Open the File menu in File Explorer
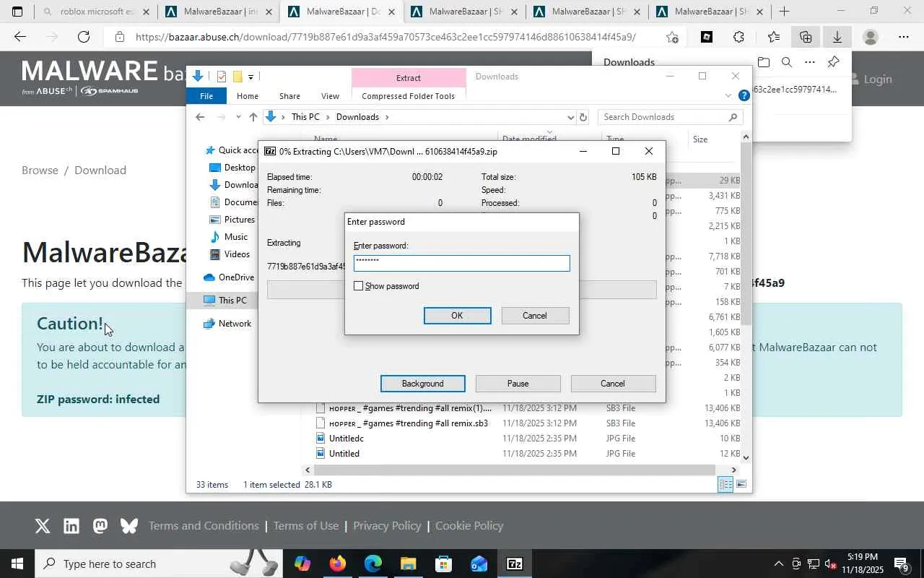Viewport: 924px width, 578px height. tap(206, 96)
